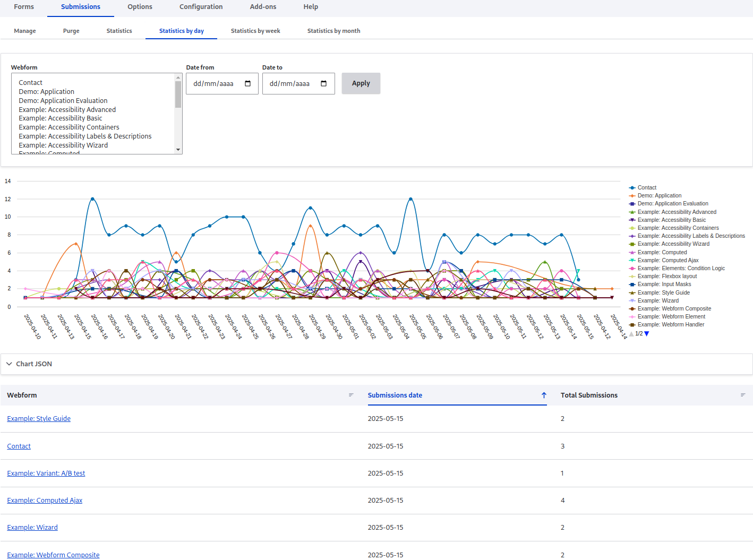Open calendar picker in Date from field

click(x=247, y=83)
